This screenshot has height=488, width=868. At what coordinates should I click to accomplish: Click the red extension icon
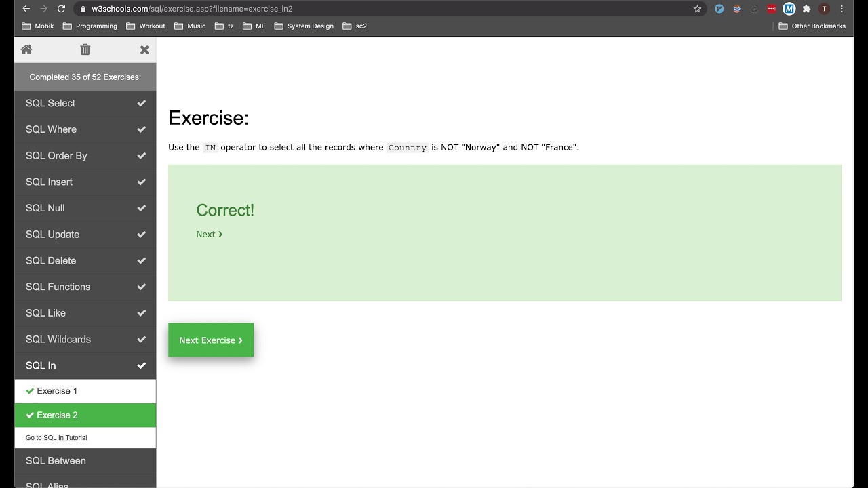pyautogui.click(x=772, y=9)
